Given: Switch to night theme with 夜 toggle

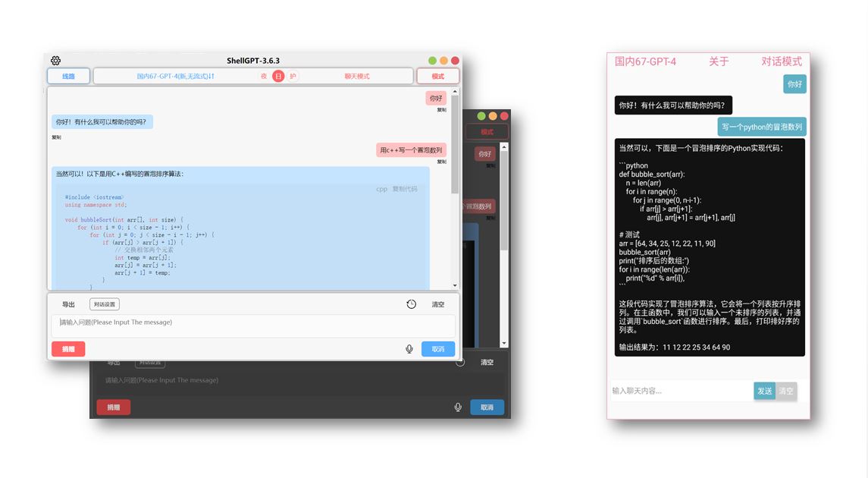Looking at the screenshot, I should [264, 76].
